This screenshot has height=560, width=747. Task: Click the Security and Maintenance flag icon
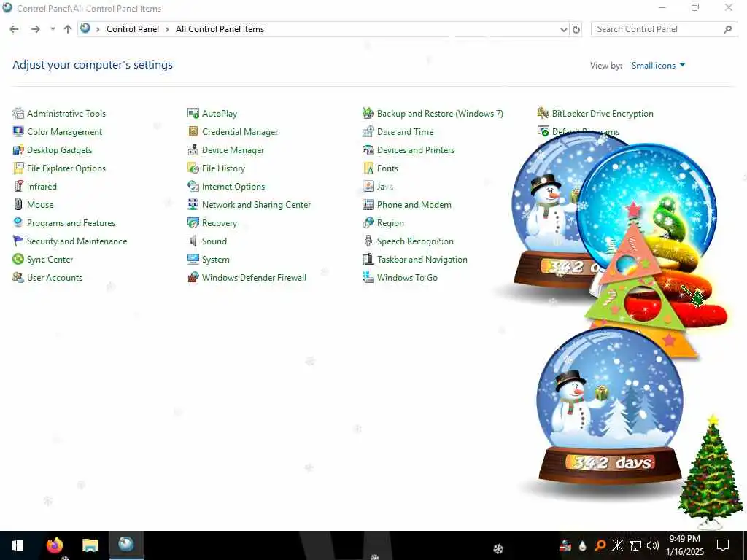[x=18, y=241]
